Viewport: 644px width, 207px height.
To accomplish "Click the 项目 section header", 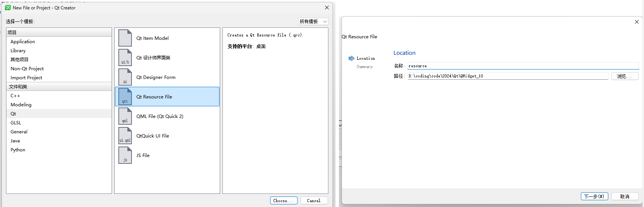I will tap(59, 32).
